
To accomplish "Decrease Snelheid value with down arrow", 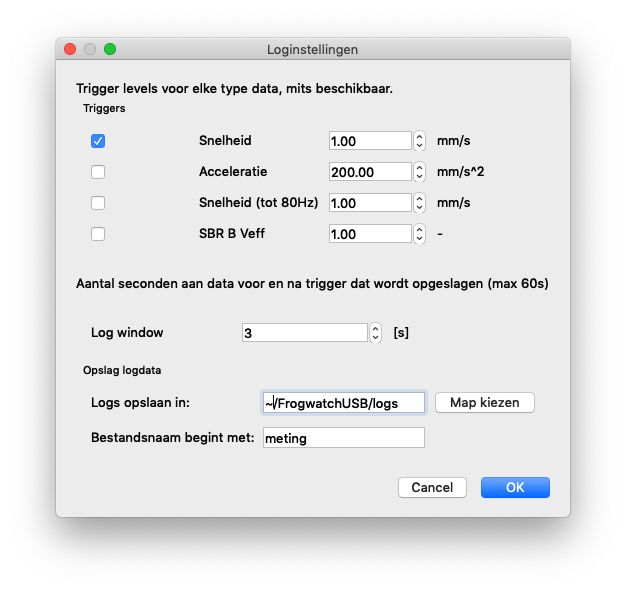I will [x=419, y=146].
